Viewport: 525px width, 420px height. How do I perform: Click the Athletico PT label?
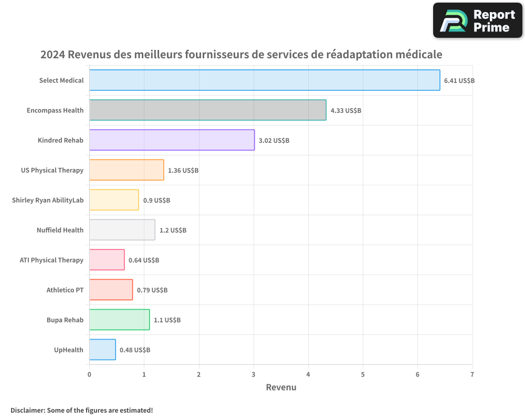[65, 290]
